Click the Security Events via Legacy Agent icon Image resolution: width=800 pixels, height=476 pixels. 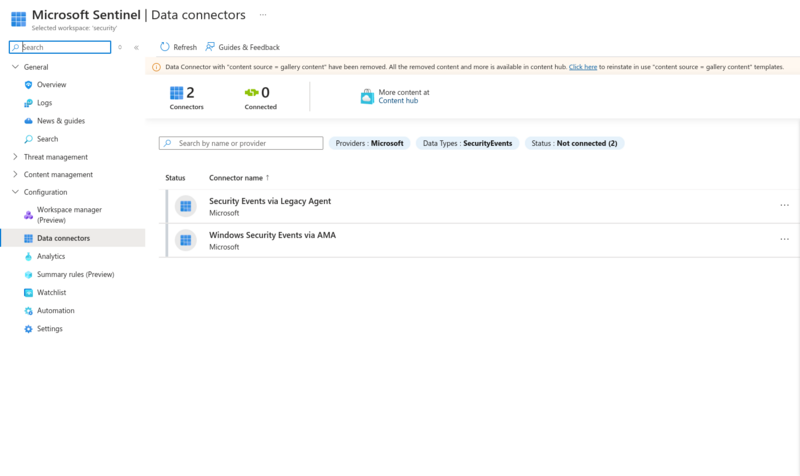186,206
